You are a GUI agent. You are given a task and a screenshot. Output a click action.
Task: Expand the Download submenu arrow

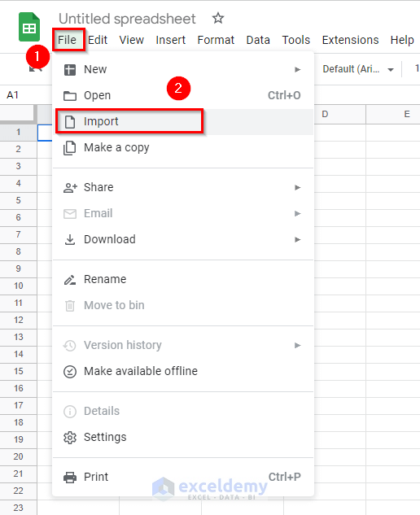297,239
